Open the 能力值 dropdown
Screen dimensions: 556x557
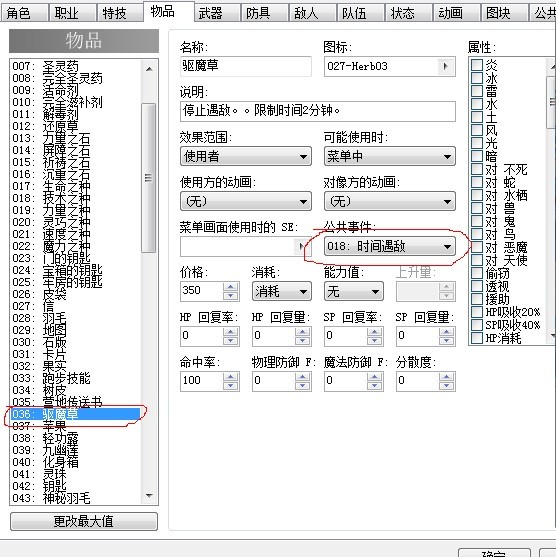(x=353, y=291)
